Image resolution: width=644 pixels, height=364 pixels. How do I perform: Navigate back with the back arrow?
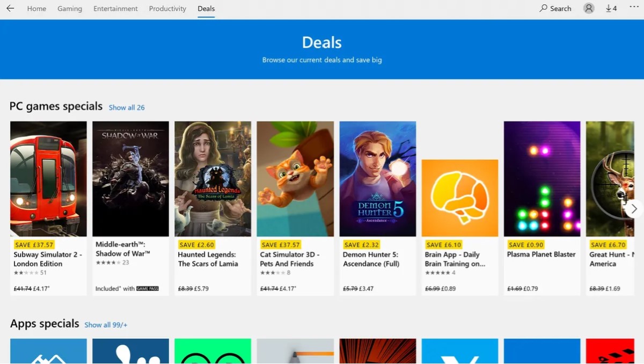[x=10, y=8]
